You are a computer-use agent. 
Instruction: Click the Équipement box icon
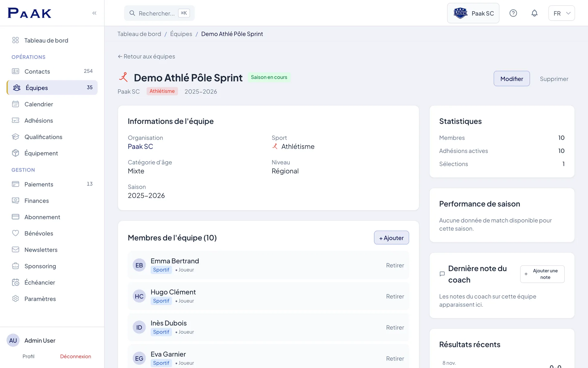pyautogui.click(x=15, y=153)
